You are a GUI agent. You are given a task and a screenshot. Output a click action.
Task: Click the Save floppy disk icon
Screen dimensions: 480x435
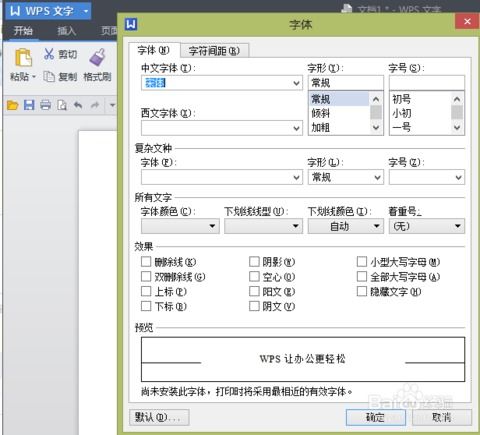pyautogui.click(x=29, y=105)
